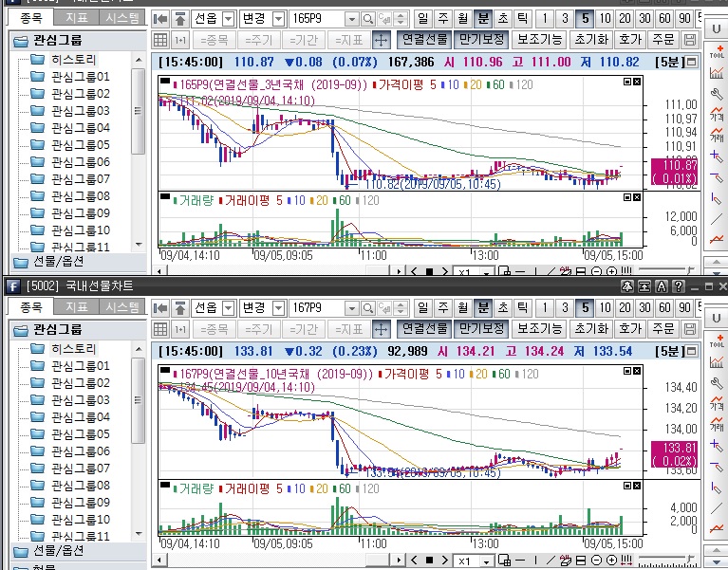Image resolution: width=728 pixels, height=570 pixels.
Task: Click the wrench settings icon in the 165P9 right sidebar
Action: (717, 94)
